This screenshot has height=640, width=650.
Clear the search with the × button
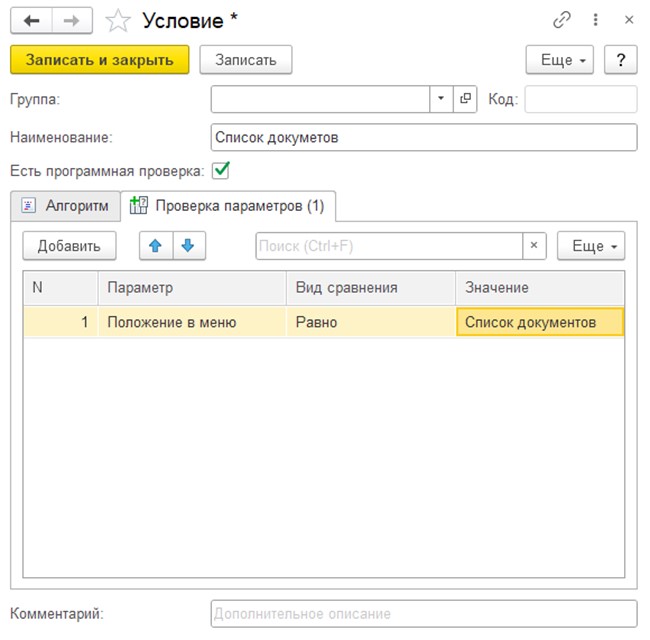(x=534, y=246)
